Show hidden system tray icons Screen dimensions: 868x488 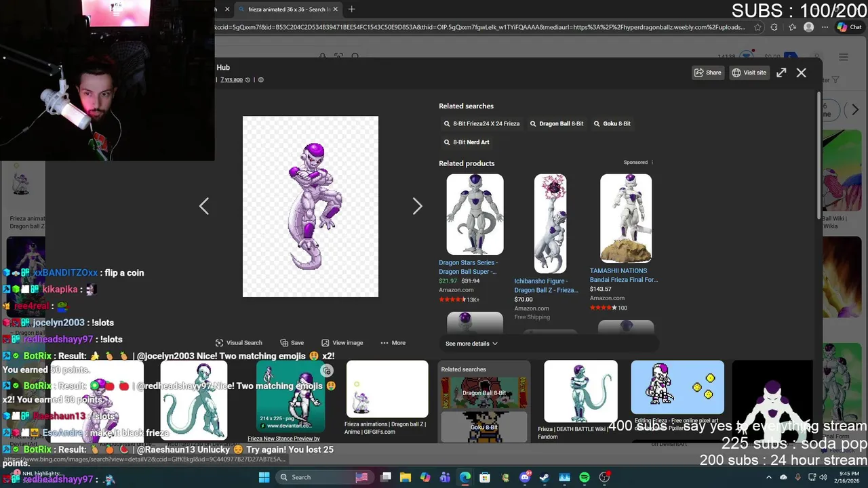pyautogui.click(x=768, y=477)
